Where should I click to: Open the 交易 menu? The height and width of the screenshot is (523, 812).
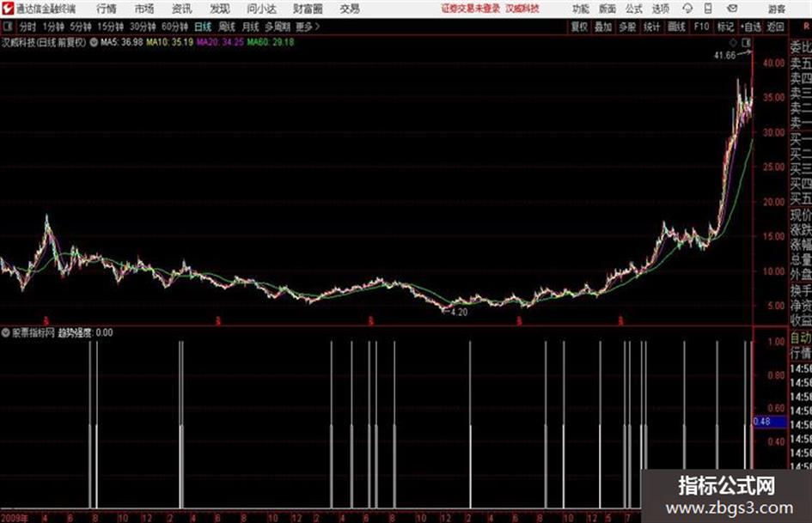350,9
